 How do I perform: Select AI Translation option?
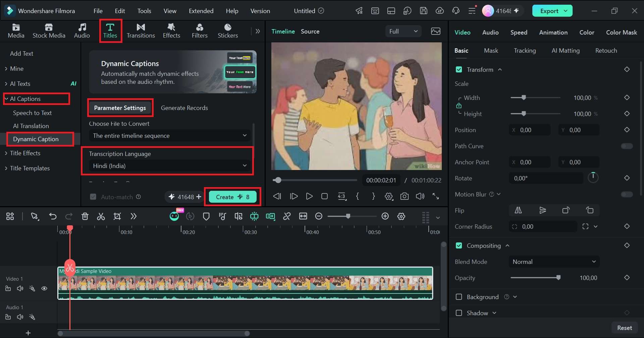click(31, 126)
